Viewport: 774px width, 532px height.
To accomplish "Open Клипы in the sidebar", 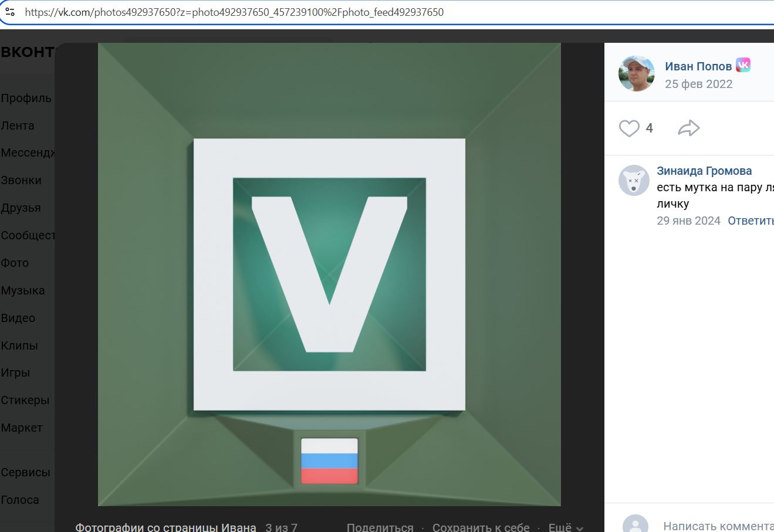I will click(19, 346).
